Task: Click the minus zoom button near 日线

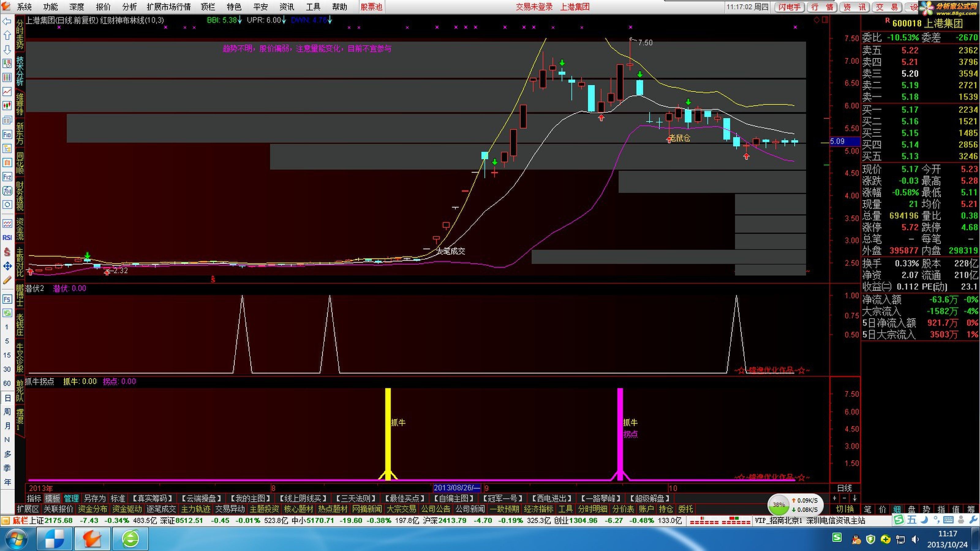Action: coord(845,498)
